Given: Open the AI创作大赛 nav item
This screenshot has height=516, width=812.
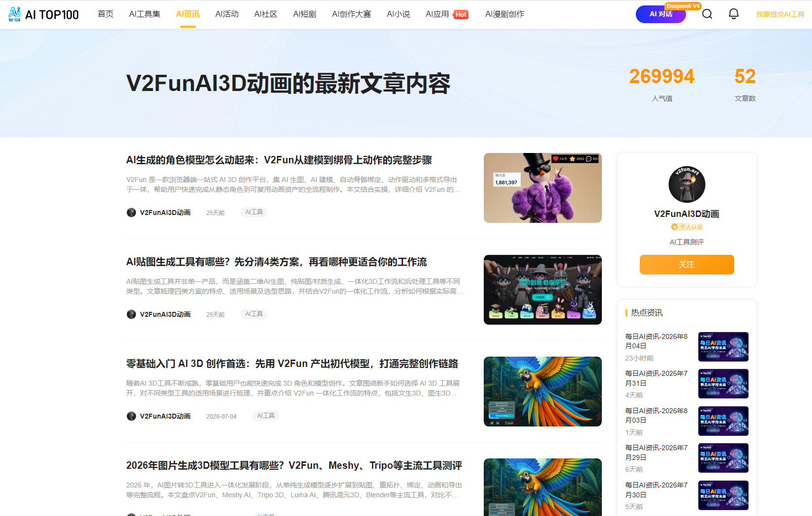Looking at the screenshot, I should click(351, 14).
